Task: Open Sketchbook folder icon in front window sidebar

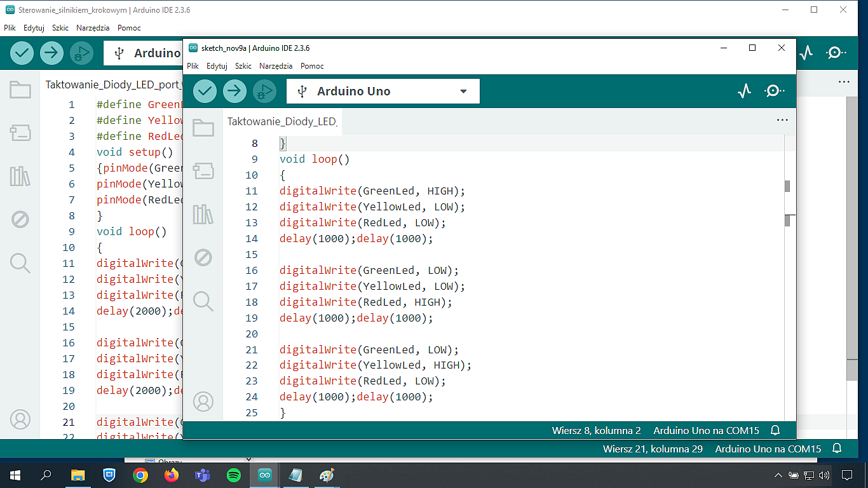Action: point(203,128)
